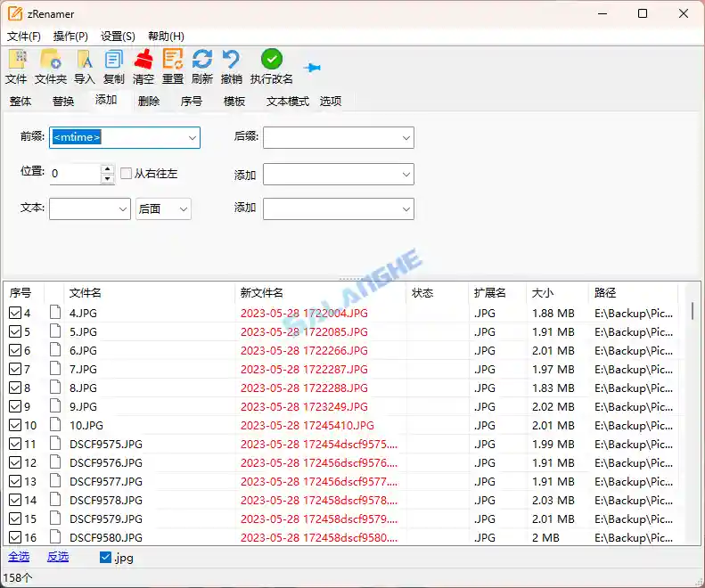Click the 全选 select all link

click(19, 557)
